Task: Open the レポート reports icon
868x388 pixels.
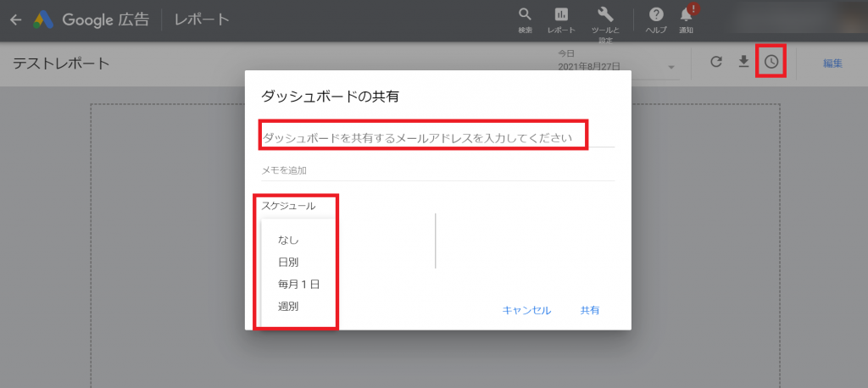Action: coord(561,20)
